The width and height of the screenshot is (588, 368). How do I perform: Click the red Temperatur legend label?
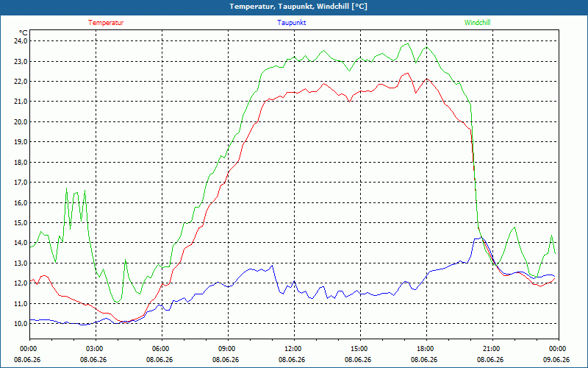tap(106, 23)
